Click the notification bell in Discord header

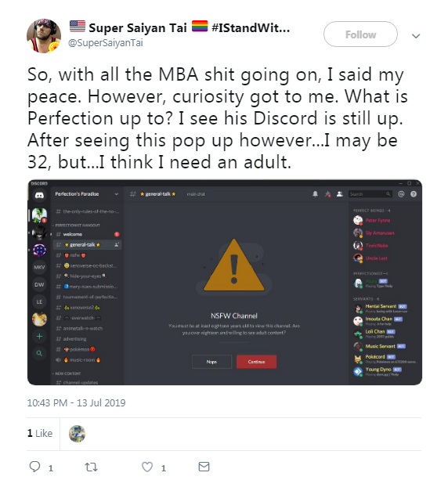click(315, 194)
